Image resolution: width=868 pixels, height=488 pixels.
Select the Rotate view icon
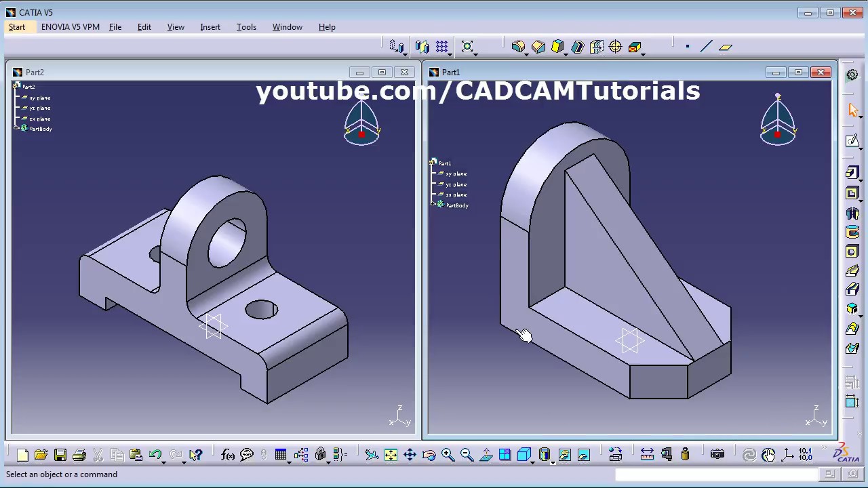[x=429, y=455]
